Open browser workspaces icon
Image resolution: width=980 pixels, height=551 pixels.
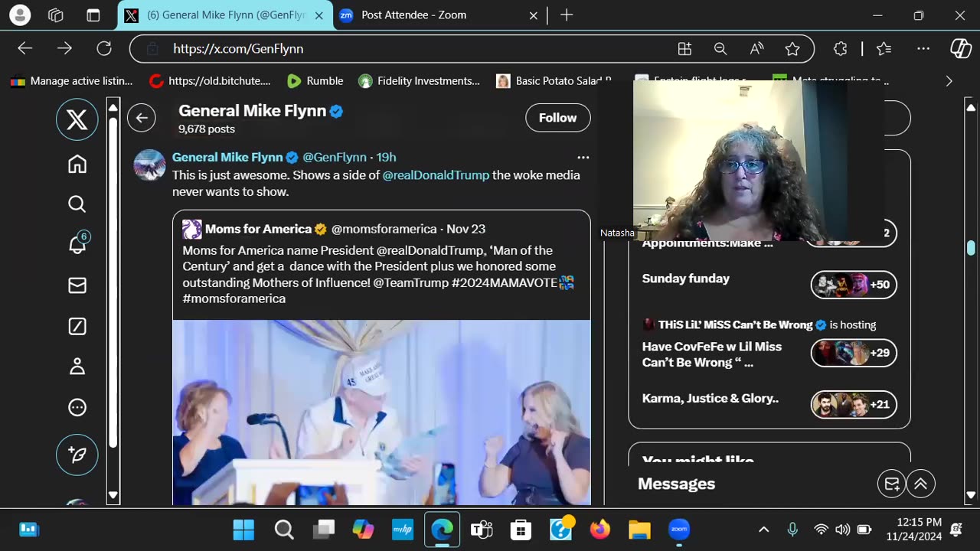pyautogui.click(x=55, y=15)
